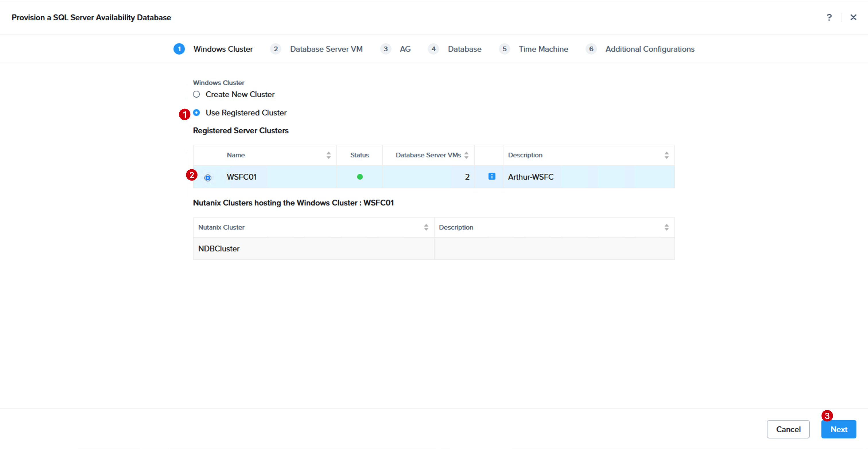The image size is (868, 450).
Task: Go to the Time Machine step
Action: pyautogui.click(x=543, y=49)
